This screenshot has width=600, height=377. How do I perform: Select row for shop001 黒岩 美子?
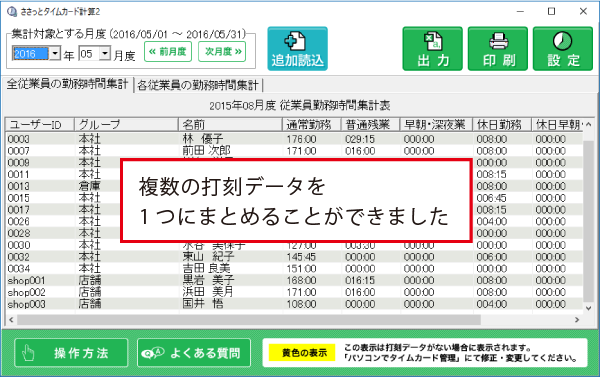pyautogui.click(x=294, y=280)
